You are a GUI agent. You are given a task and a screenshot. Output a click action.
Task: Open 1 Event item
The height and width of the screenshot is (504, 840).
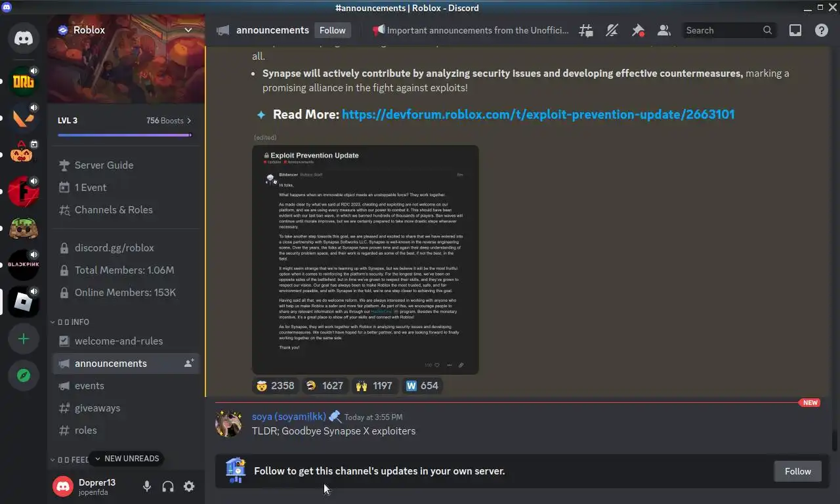click(126, 188)
